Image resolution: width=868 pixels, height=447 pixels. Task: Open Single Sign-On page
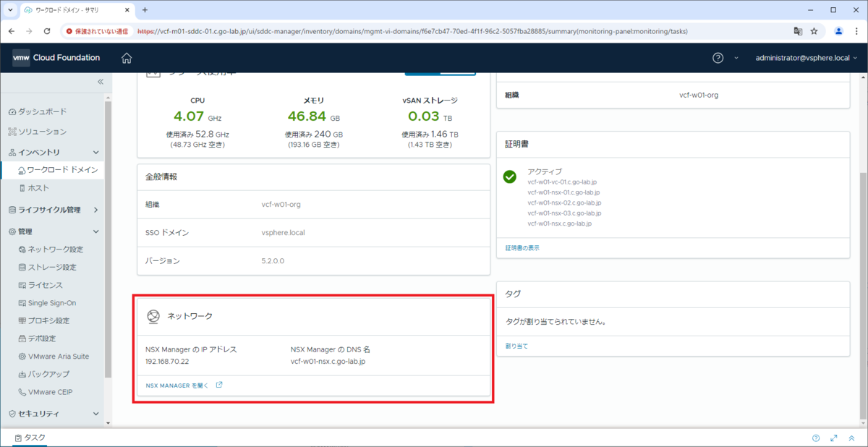[52, 303]
